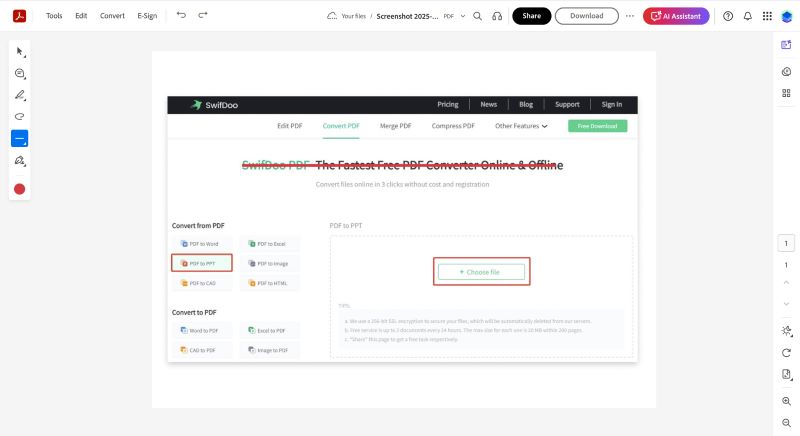Click the cloud storage icon
The height and width of the screenshot is (436, 800).
pyautogui.click(x=332, y=16)
